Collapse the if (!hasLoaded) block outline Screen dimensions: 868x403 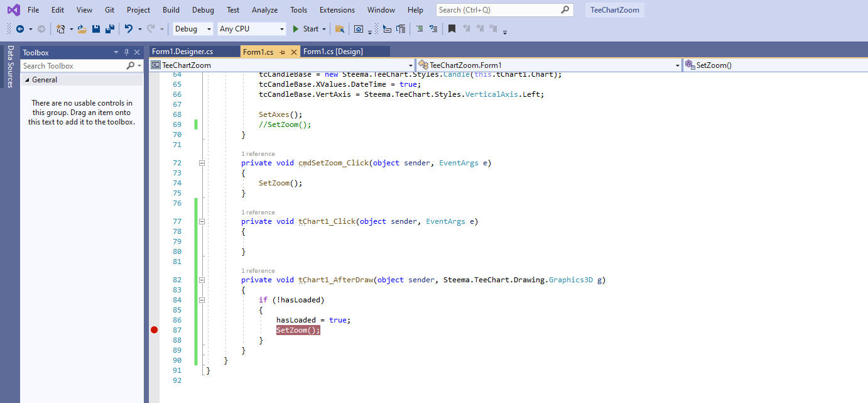pos(202,300)
